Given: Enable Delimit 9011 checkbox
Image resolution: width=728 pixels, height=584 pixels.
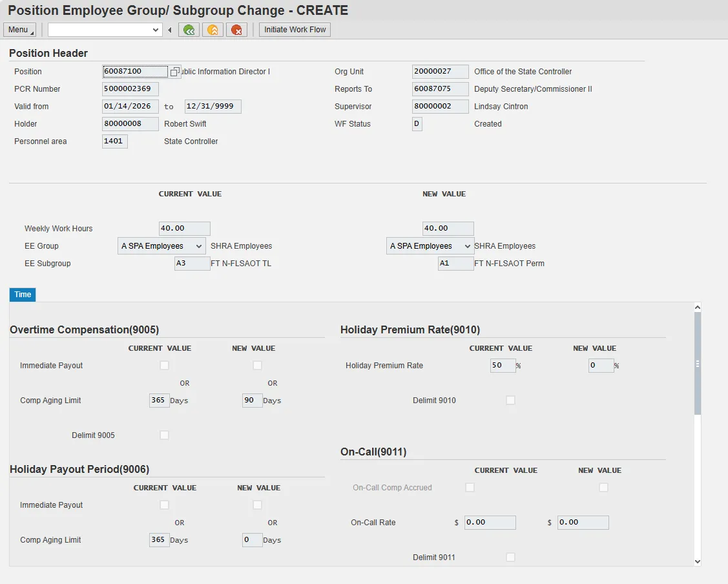Looking at the screenshot, I should pyautogui.click(x=511, y=558).
